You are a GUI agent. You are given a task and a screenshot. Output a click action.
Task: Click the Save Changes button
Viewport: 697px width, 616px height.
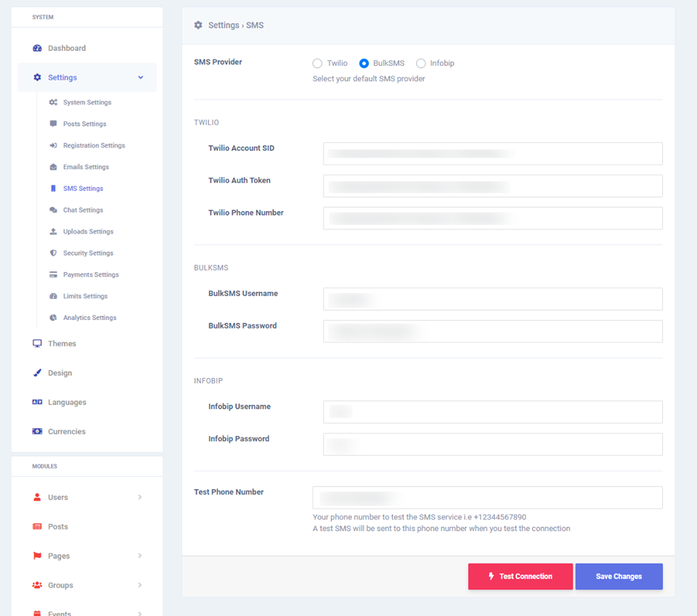tap(619, 576)
